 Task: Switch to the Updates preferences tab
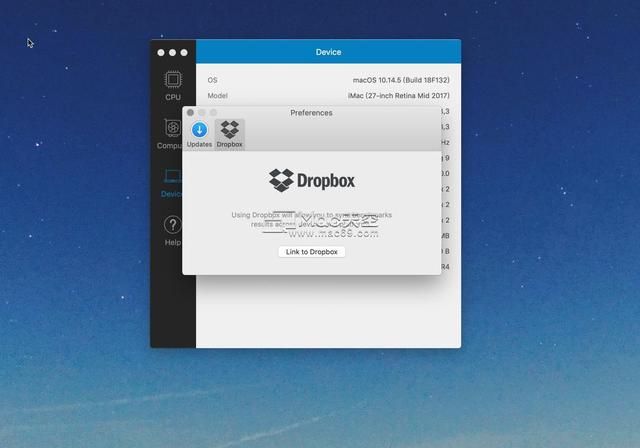199,135
